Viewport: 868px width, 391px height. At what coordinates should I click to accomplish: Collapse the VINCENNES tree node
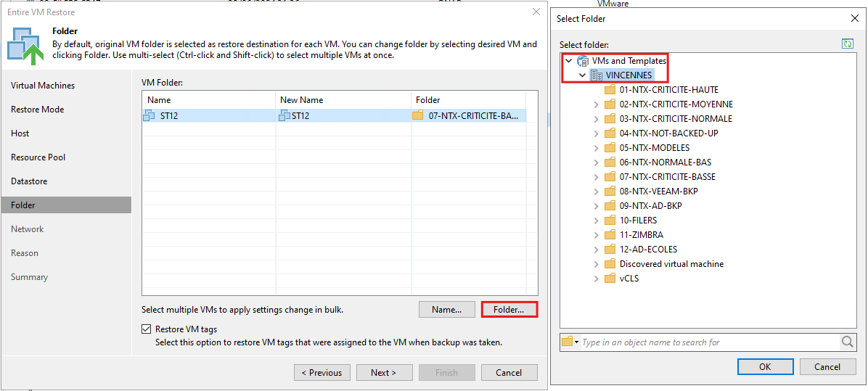(582, 75)
